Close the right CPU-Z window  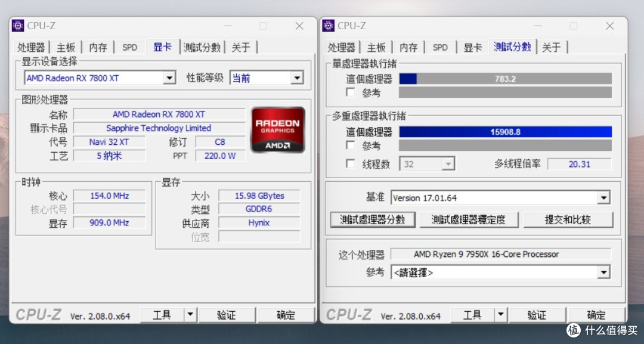(610, 26)
